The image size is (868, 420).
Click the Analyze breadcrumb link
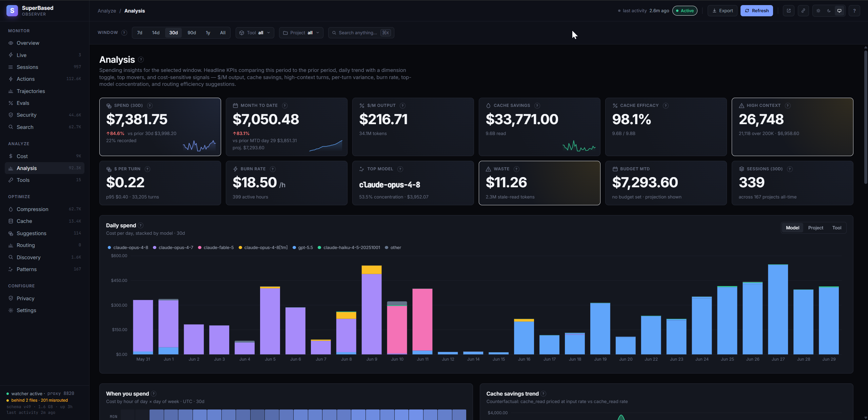pos(107,11)
